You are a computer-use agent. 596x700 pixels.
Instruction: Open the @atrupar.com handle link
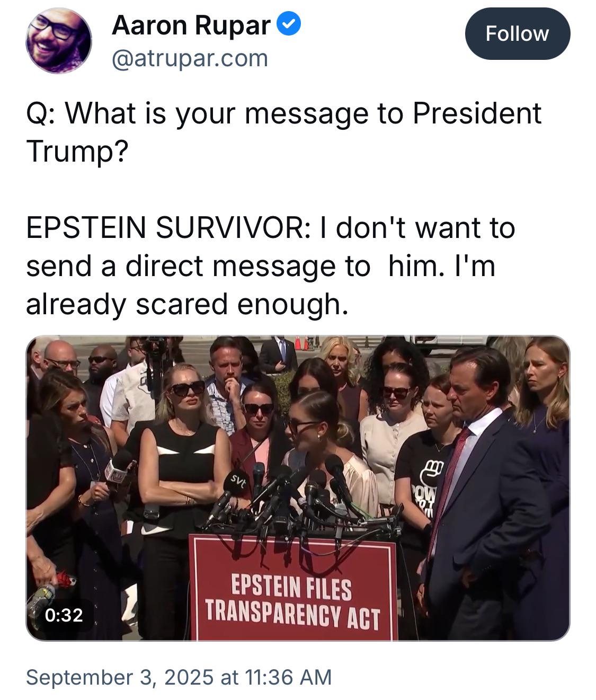(x=190, y=58)
